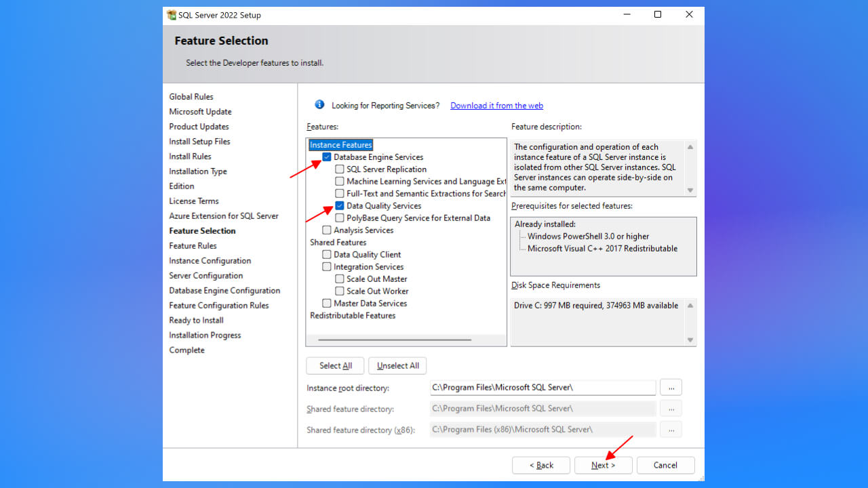Minimize the SQL Server 2022 Setup window
The height and width of the screenshot is (488, 868).
626,15
